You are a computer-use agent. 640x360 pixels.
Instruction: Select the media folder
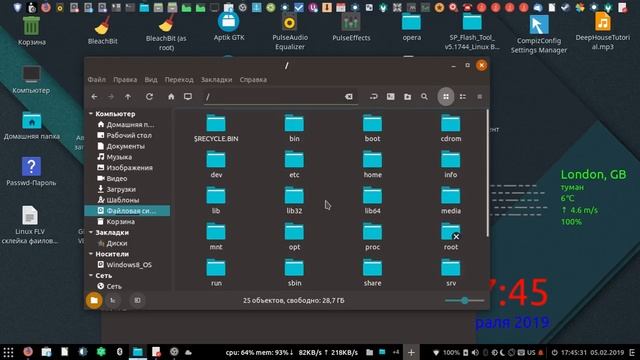(x=451, y=200)
